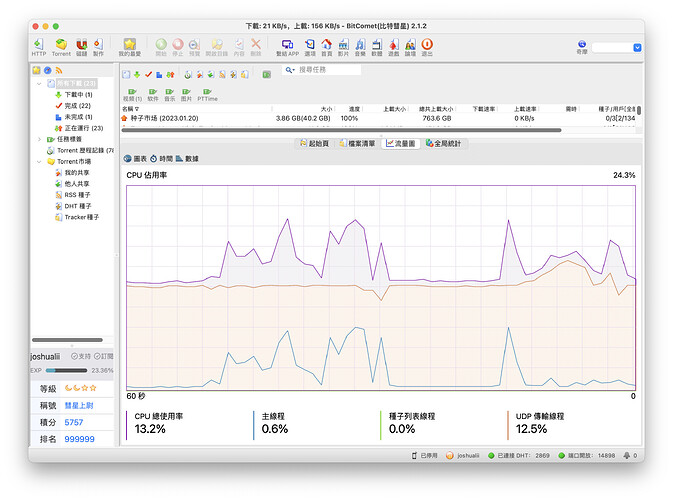Screen dimensions: 673x500
Task: Select the 种子市场 (2023.01.20) task row
Action: 379,118
